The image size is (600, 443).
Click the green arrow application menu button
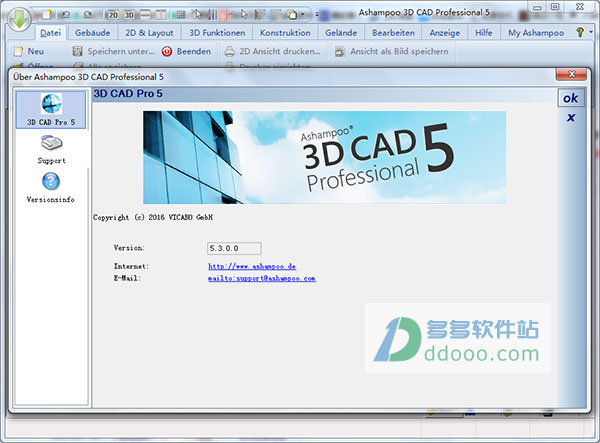tap(18, 19)
